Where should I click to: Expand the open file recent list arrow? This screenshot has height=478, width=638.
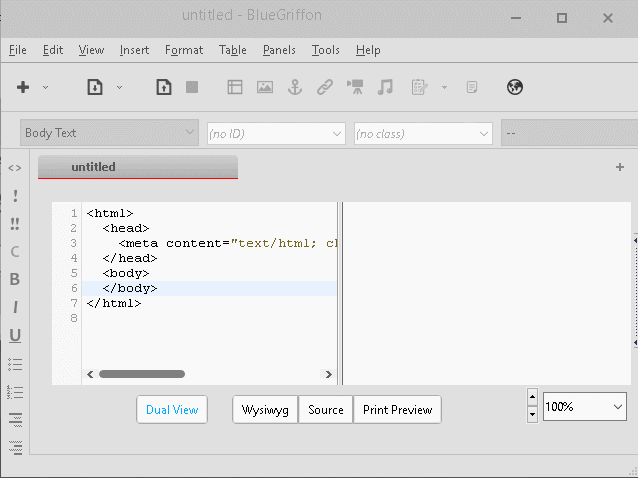coord(119,87)
